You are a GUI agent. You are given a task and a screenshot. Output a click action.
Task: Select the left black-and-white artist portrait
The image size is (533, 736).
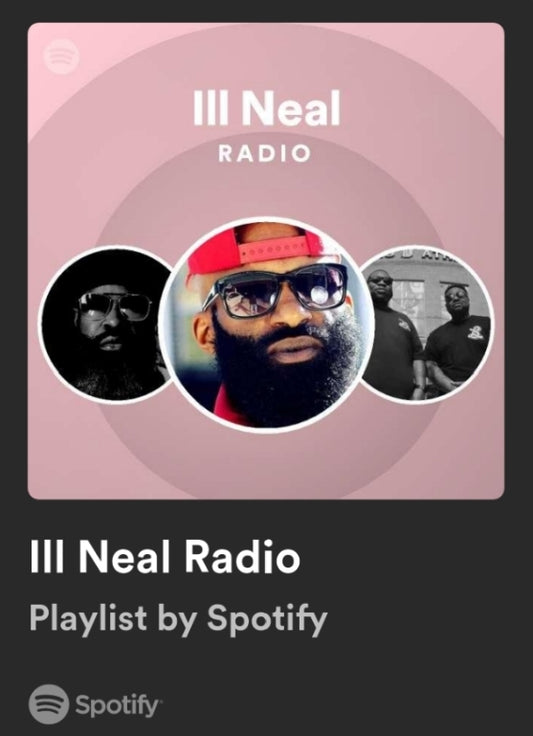109,324
